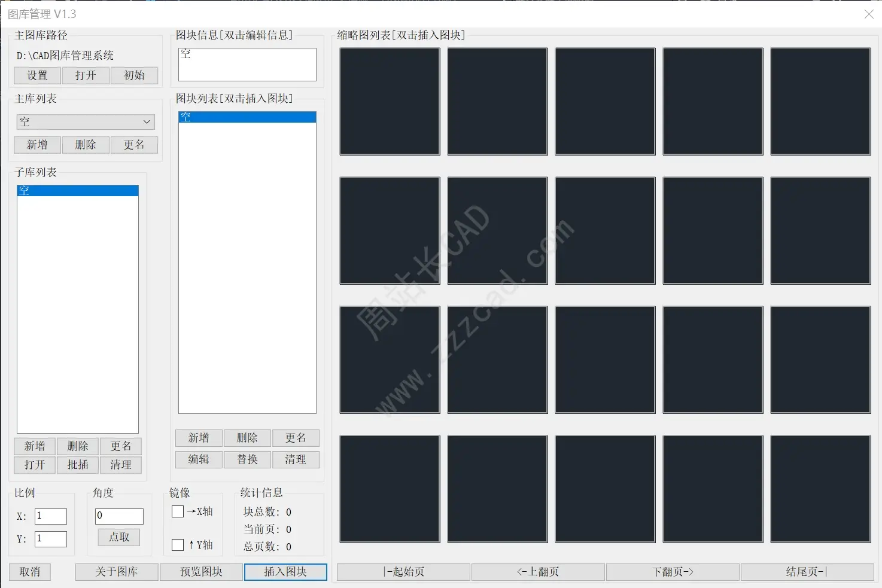This screenshot has height=588, width=882.
Task: Click 打开 under 主图库路径
Action: (x=85, y=75)
